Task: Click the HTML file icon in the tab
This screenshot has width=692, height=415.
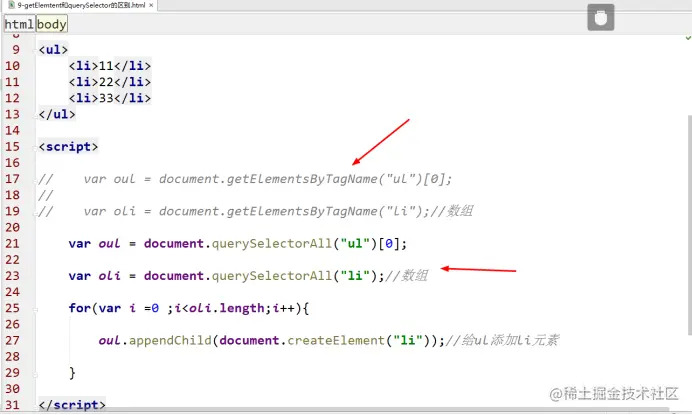Action: (x=11, y=5)
